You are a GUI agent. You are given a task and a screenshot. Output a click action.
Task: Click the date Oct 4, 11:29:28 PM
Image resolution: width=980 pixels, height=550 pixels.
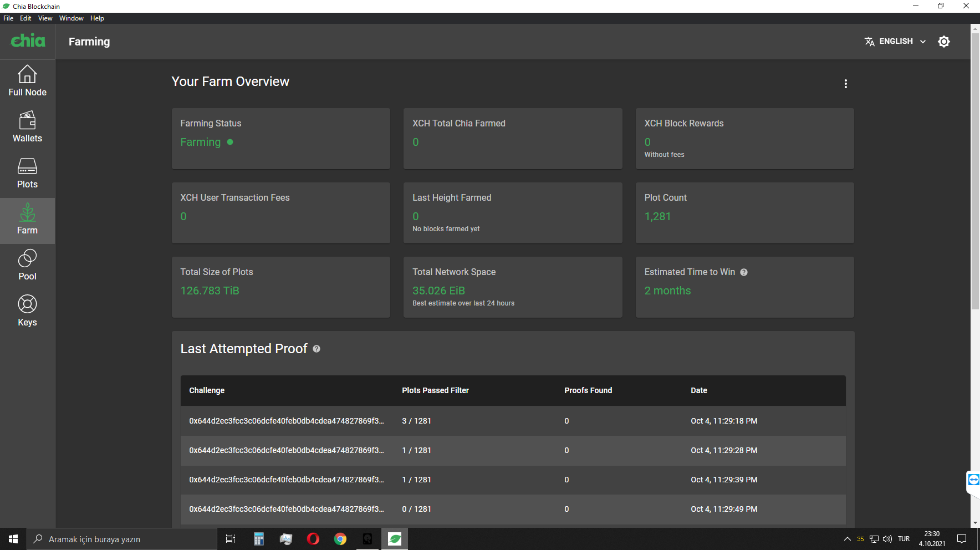[x=724, y=450]
